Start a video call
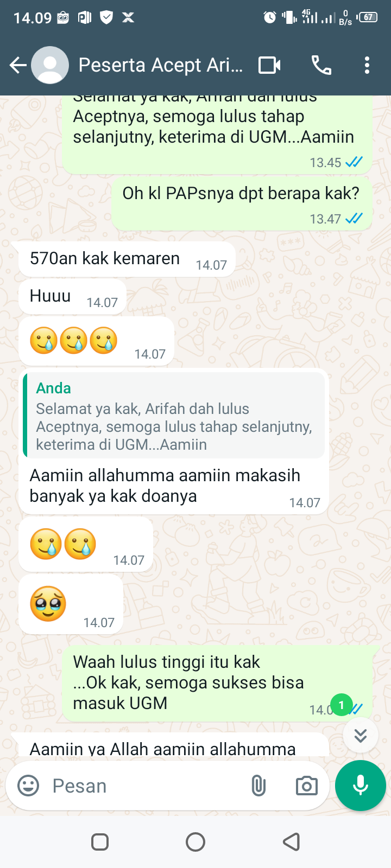The image size is (391, 868). click(269, 66)
